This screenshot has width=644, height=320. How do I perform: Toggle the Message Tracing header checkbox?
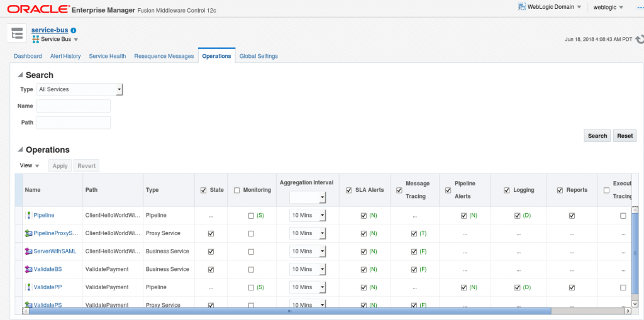[399, 190]
